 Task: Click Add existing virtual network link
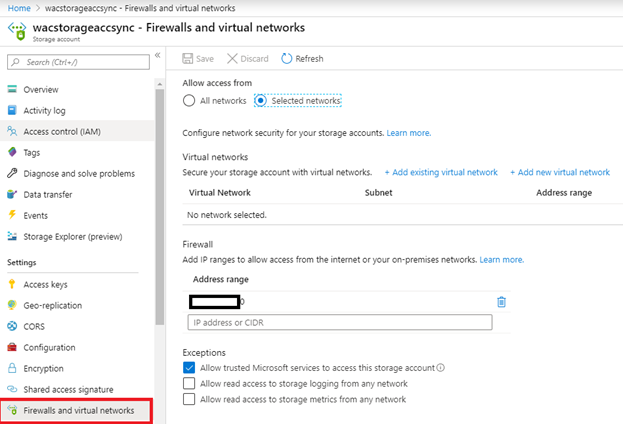441,172
